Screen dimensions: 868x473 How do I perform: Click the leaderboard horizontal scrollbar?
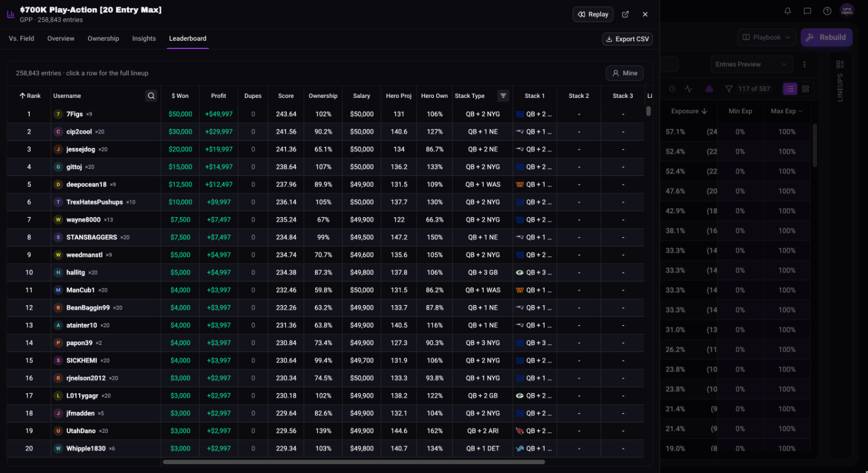[x=354, y=462]
